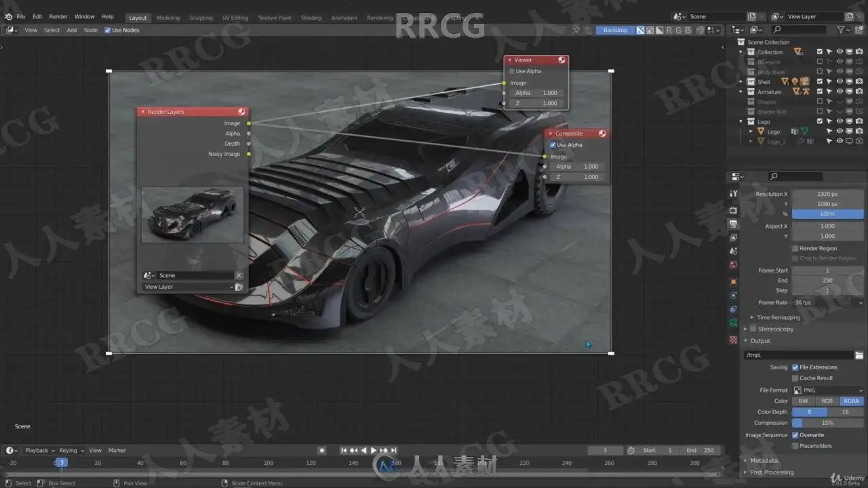Click the current frame marker on timeline
Viewport: 868px width, 488px height.
click(x=61, y=463)
